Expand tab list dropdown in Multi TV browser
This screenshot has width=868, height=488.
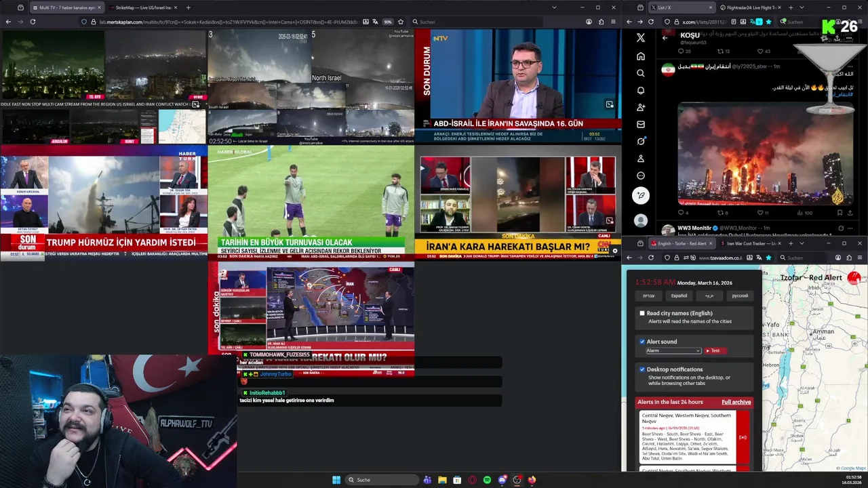pyautogui.click(x=554, y=7)
